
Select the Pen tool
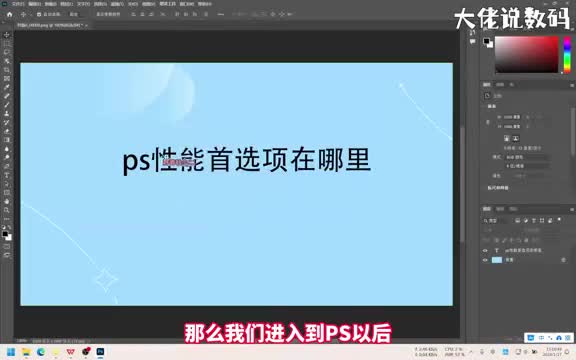point(7,166)
